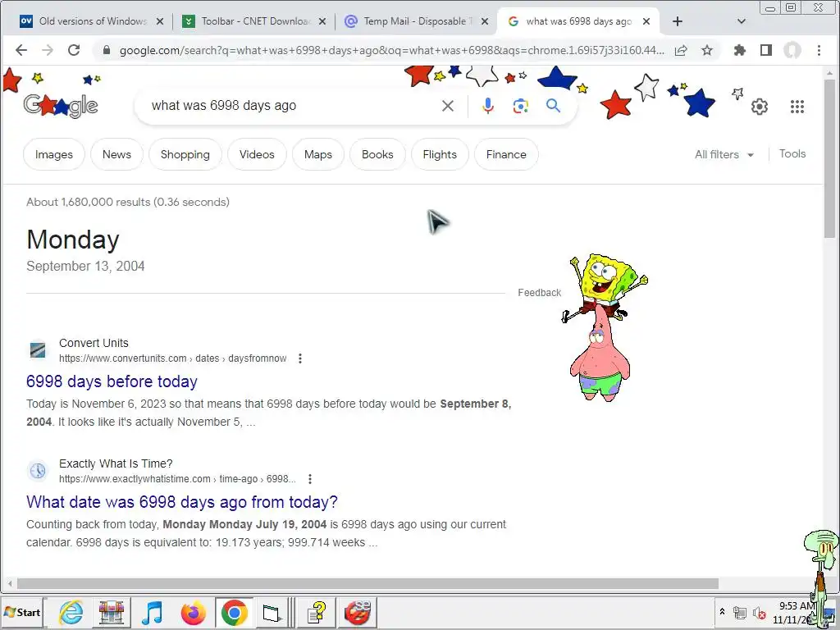Click the vertical scrollbar thumb
This screenshot has width=840, height=630.
pos(829,158)
